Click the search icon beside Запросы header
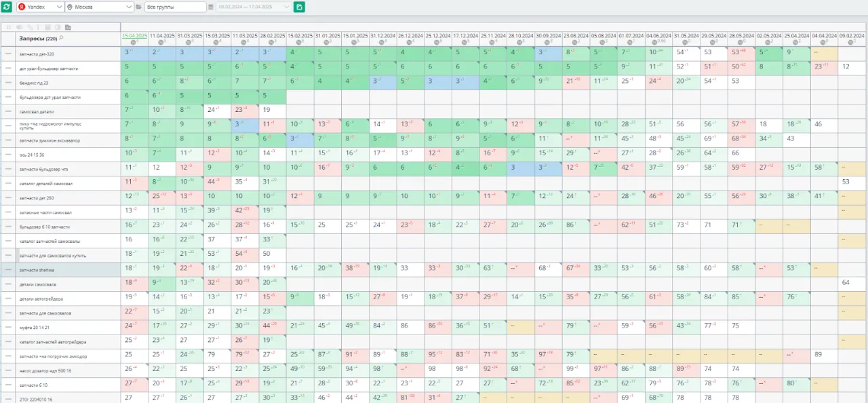 [61, 38]
